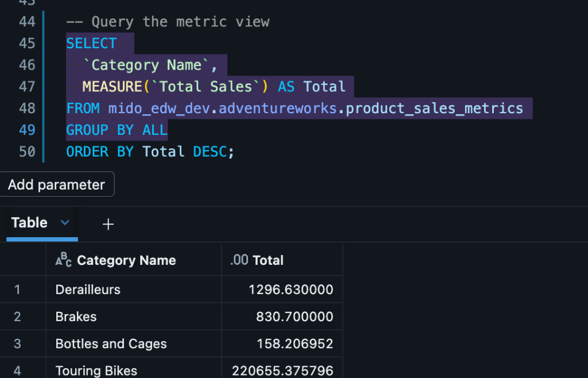Click the Add parameter button
Screen dimensions: 588x378
56,184
